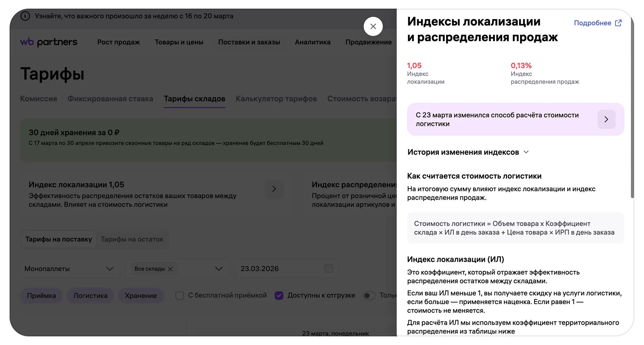This screenshot has height=345, width=644.
Task: Switch the toggle near Только
Action: [369, 295]
